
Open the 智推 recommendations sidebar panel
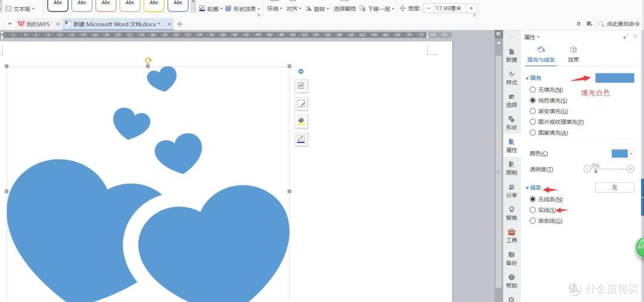coord(512,213)
